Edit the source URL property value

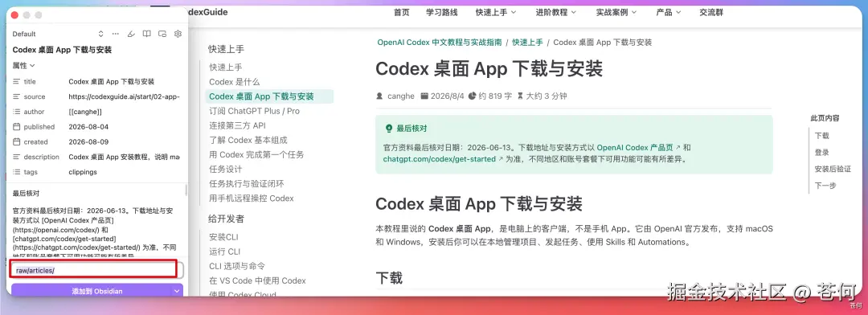tap(125, 96)
